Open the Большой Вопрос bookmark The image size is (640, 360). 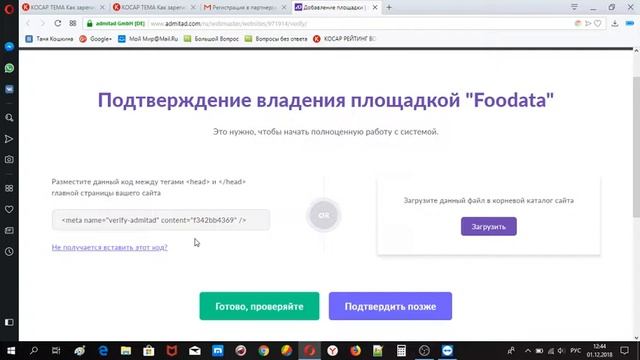(211, 39)
